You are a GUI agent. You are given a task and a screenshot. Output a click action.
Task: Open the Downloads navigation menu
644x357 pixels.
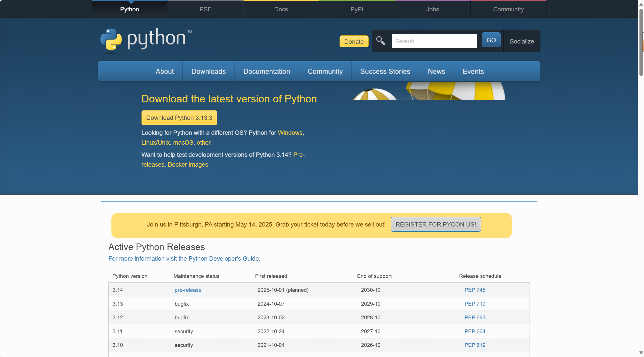coord(208,72)
